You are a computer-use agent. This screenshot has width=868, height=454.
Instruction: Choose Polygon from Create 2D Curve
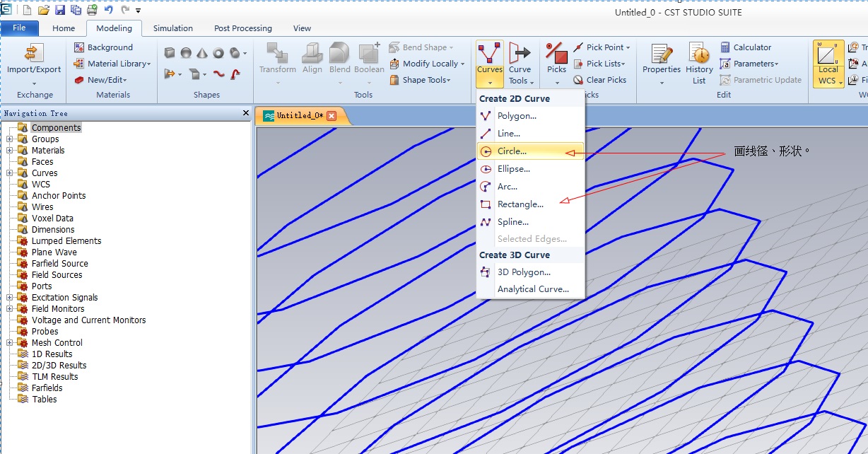coord(531,116)
